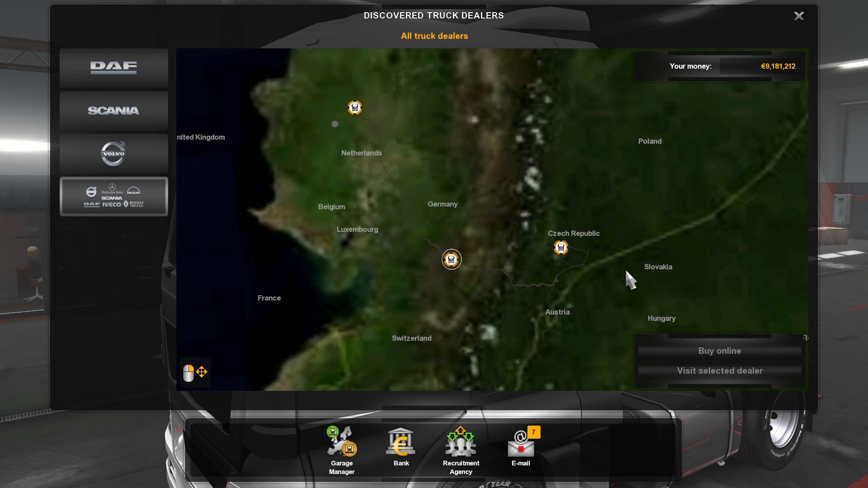The height and width of the screenshot is (488, 868).
Task: Select the Volvo brand filter
Action: click(113, 154)
